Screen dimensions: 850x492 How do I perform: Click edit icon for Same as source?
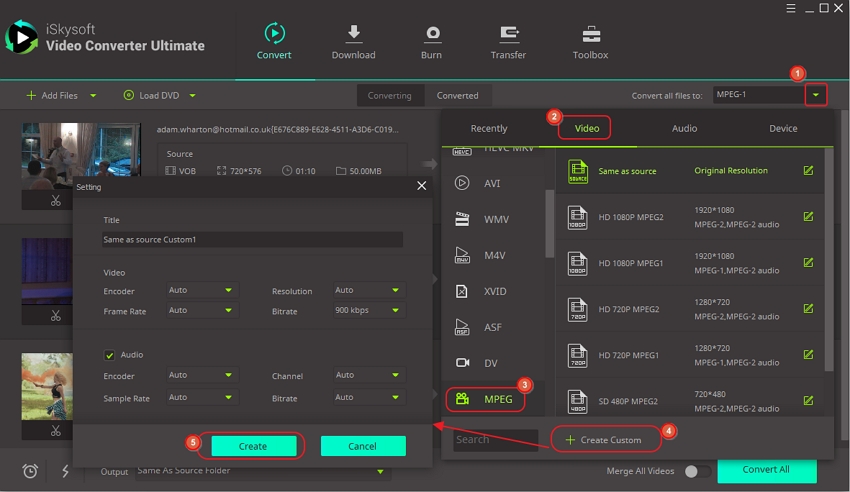tap(808, 171)
